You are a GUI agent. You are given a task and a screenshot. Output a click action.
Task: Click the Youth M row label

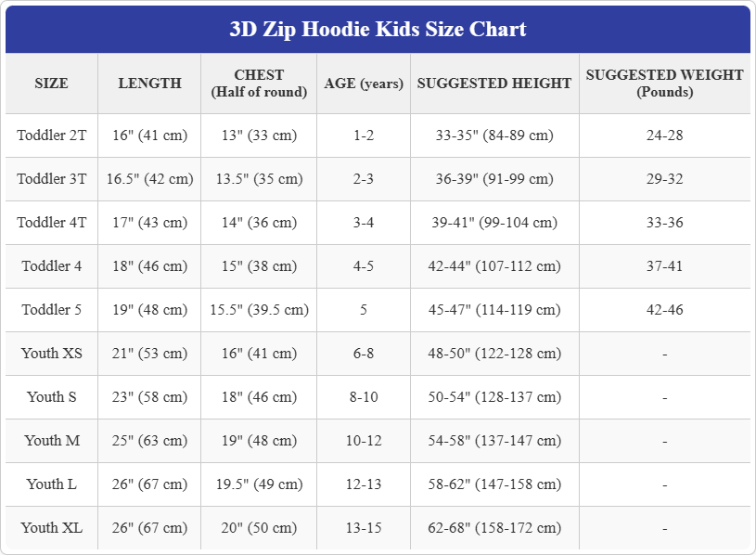tap(51, 441)
